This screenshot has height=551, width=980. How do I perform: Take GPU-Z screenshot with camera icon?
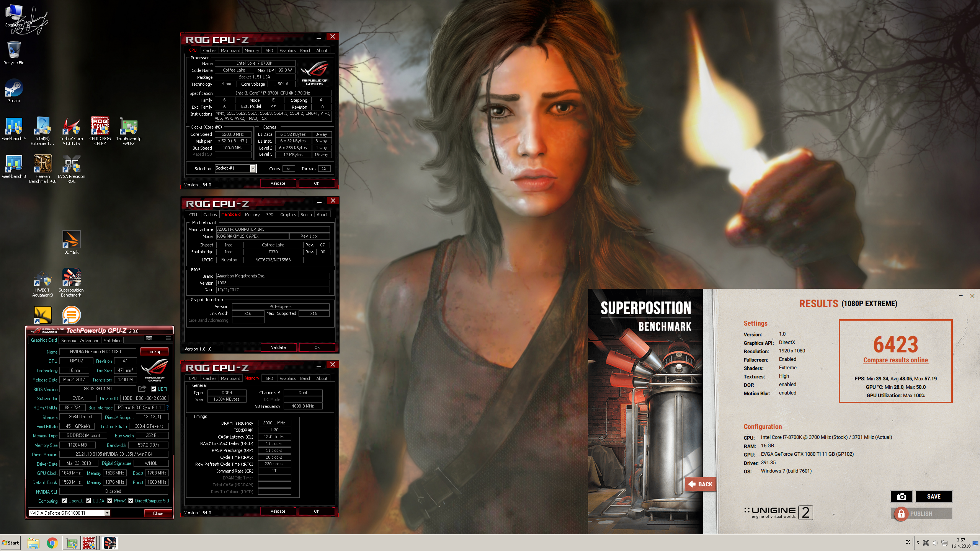click(x=149, y=338)
